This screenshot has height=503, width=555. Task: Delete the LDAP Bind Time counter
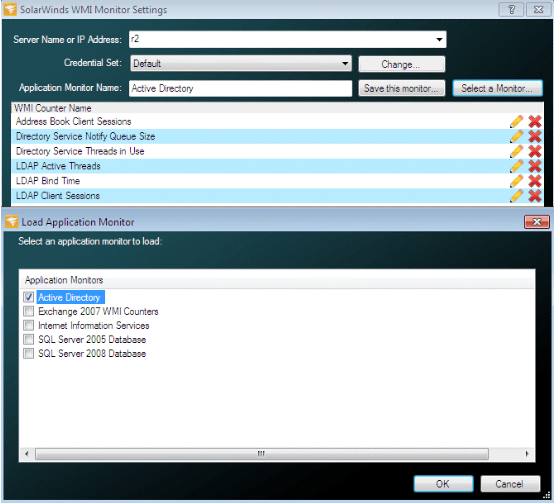click(x=534, y=181)
